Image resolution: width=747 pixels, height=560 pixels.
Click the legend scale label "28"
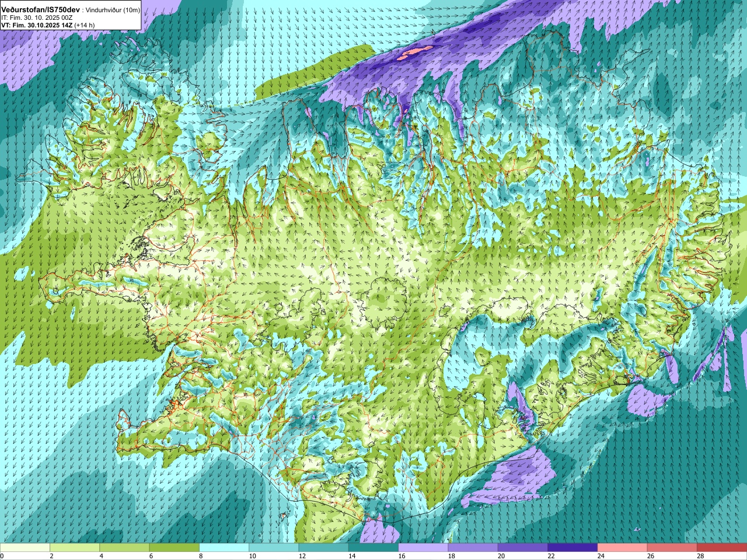coord(700,556)
